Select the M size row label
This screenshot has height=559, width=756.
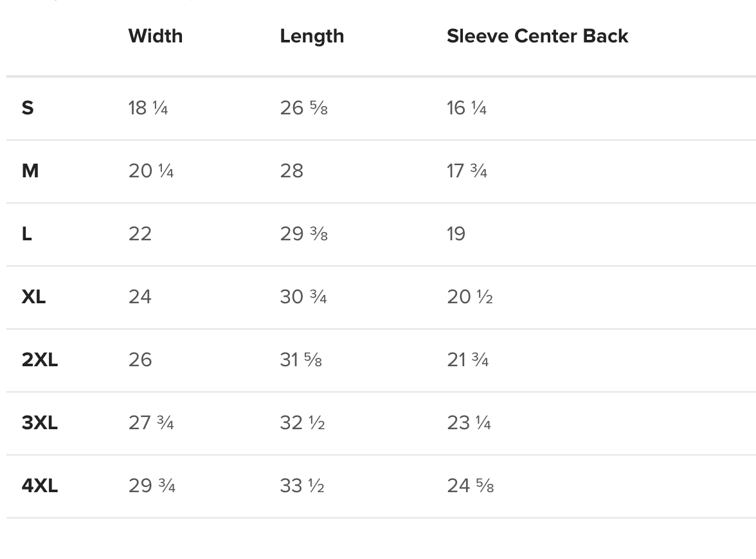tap(30, 171)
